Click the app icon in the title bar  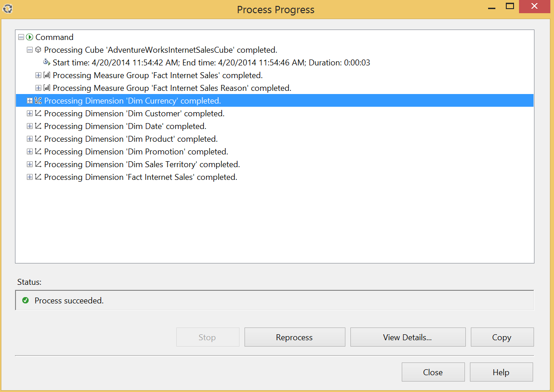[x=8, y=8]
